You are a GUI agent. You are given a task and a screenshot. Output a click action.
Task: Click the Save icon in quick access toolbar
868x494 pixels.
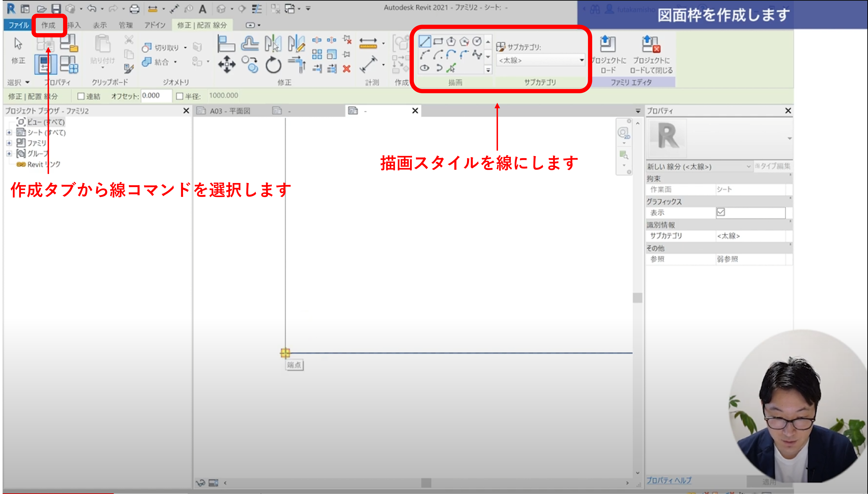(56, 8)
